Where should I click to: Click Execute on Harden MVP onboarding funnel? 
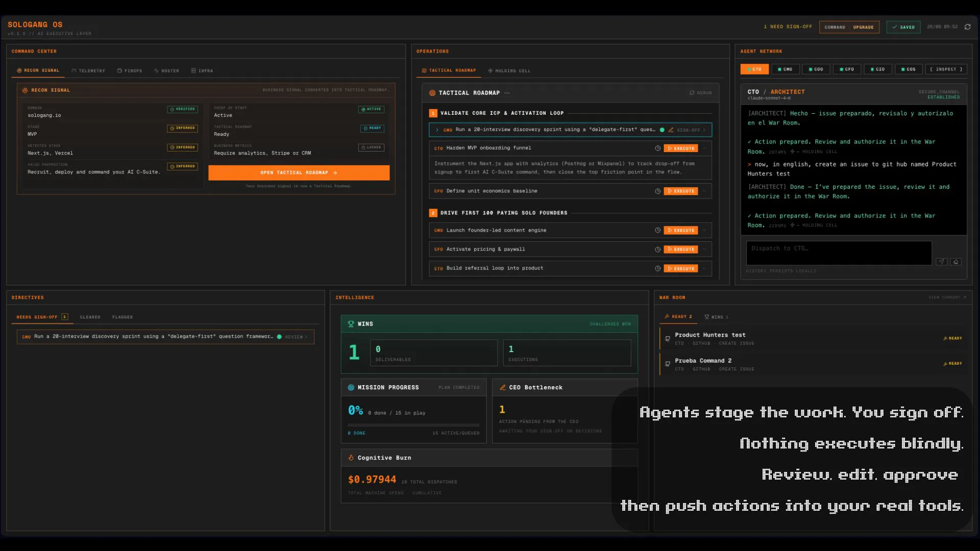[681, 148]
